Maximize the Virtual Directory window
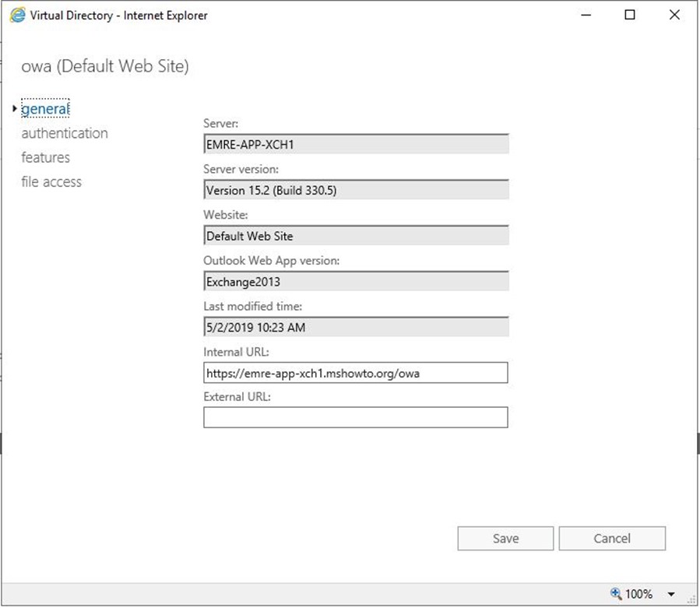This screenshot has height=608, width=700. (x=630, y=15)
